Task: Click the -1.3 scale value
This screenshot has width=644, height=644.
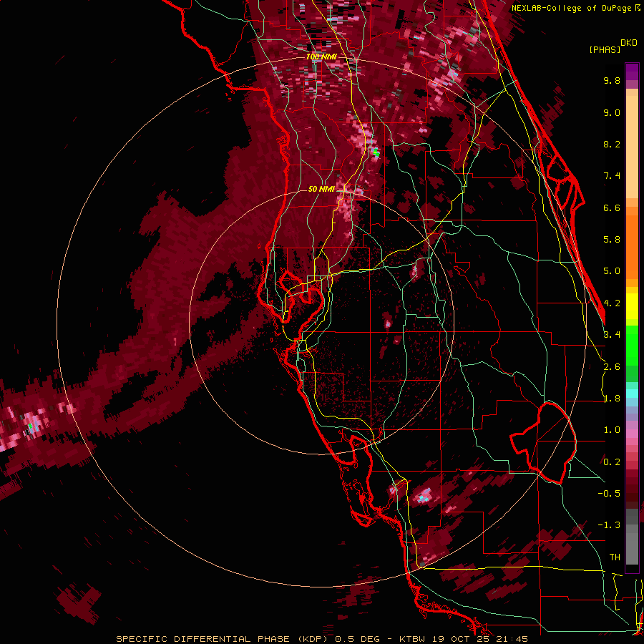Action: coord(609,525)
